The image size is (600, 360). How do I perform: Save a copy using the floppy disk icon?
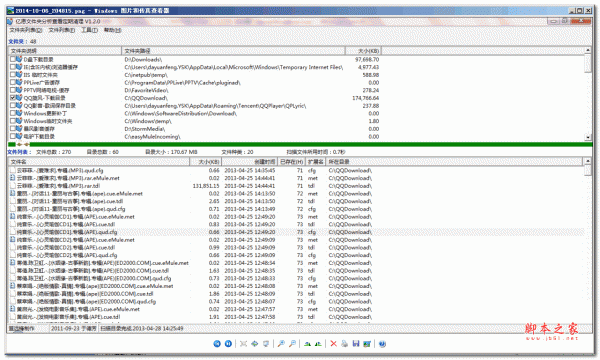coord(356,344)
